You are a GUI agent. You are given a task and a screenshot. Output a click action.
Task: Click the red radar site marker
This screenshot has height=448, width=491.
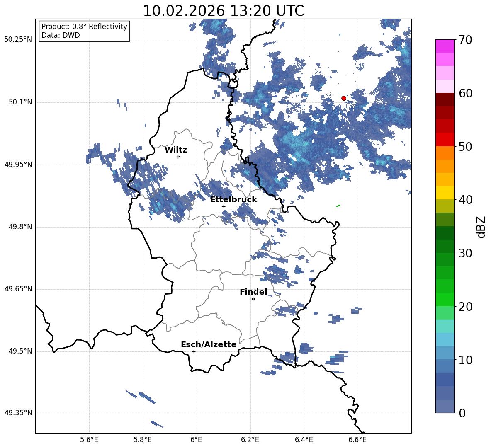(x=344, y=98)
